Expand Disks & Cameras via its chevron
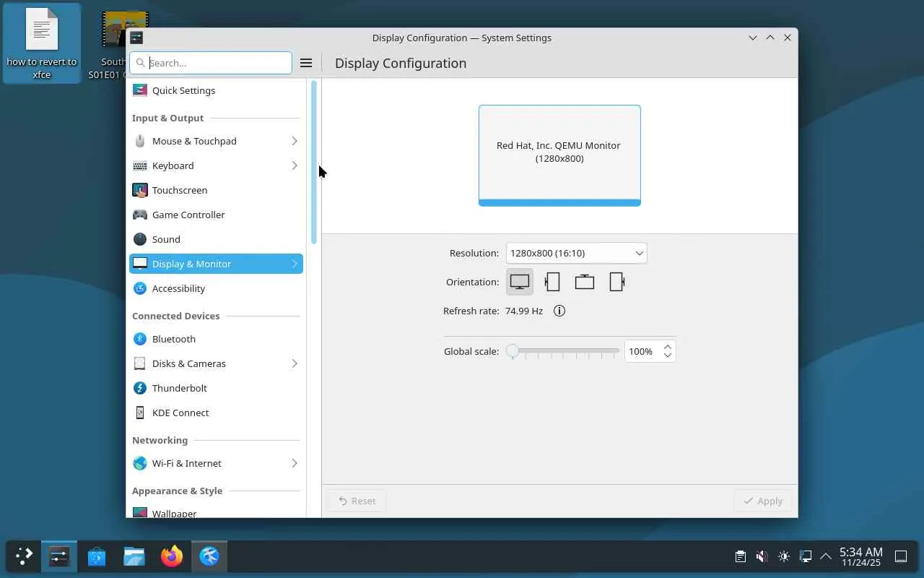This screenshot has width=924, height=578. pos(295,363)
